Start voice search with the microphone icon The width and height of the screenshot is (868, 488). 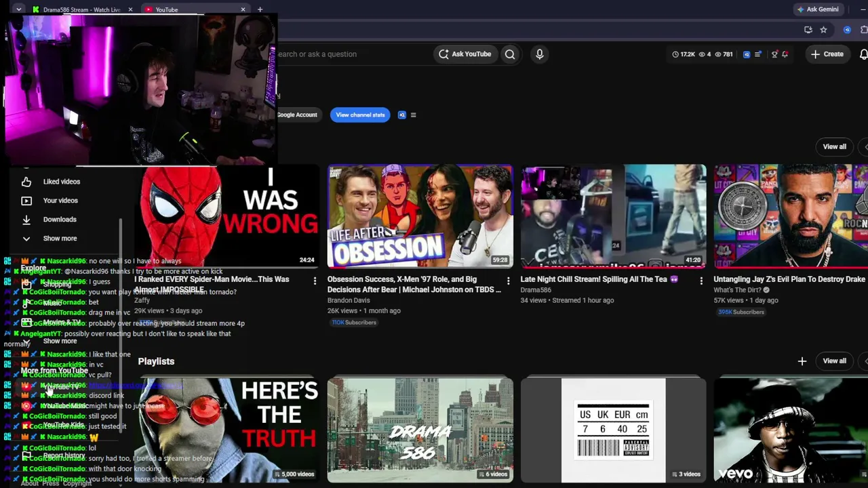tap(540, 54)
